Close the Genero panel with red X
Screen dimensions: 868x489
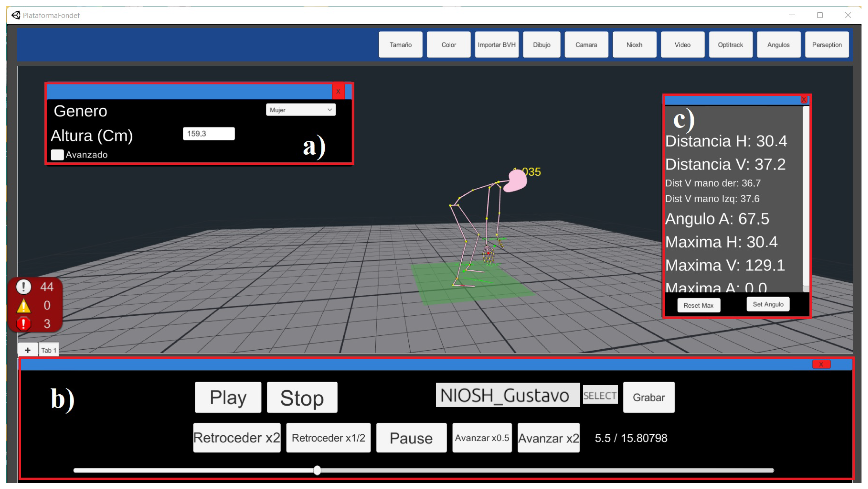click(338, 91)
